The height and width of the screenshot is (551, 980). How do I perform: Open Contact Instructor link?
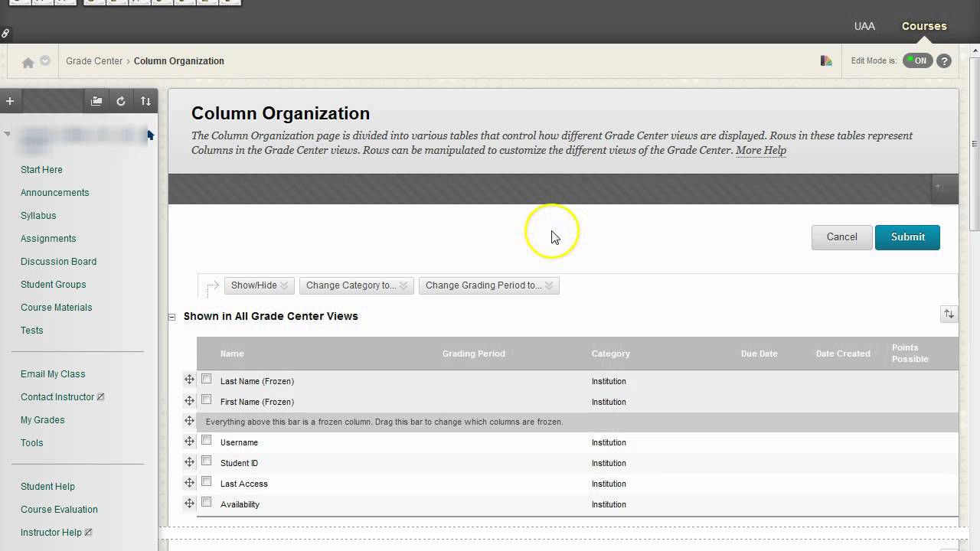(57, 397)
